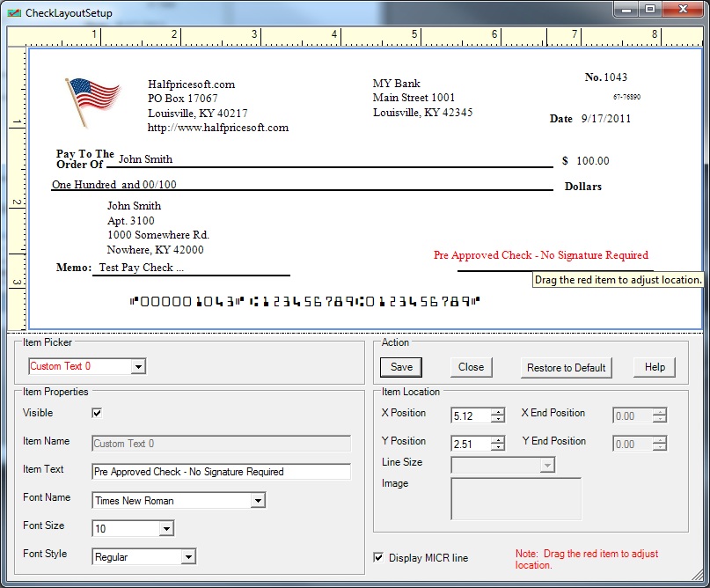Open the Help dialog

point(655,367)
